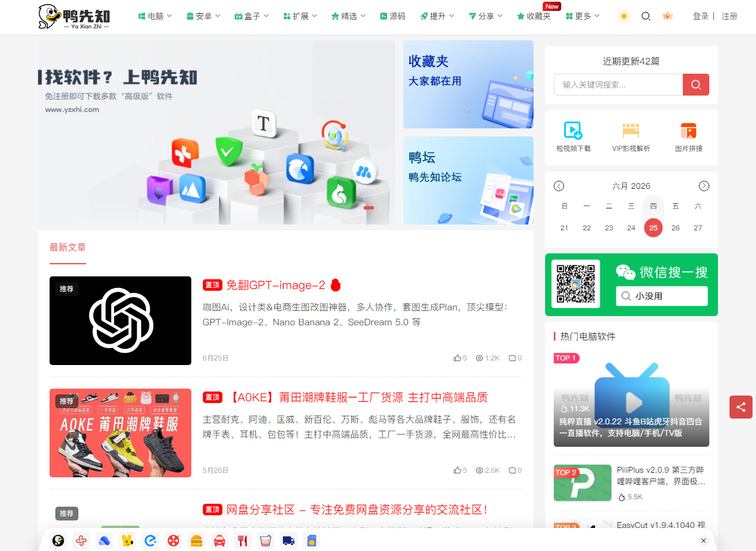The image size is (756, 551).
Task: Click the 鸭先知 duck logo
Action: click(x=74, y=17)
